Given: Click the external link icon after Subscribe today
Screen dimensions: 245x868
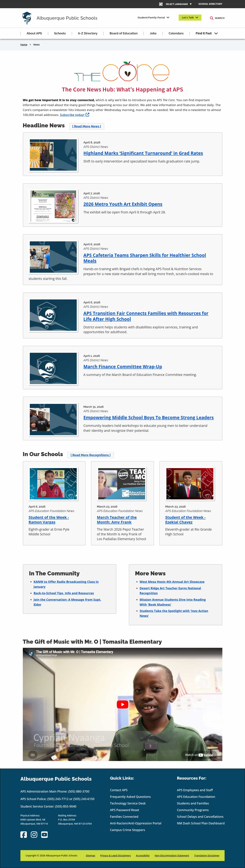Looking at the screenshot, I should (x=87, y=115).
